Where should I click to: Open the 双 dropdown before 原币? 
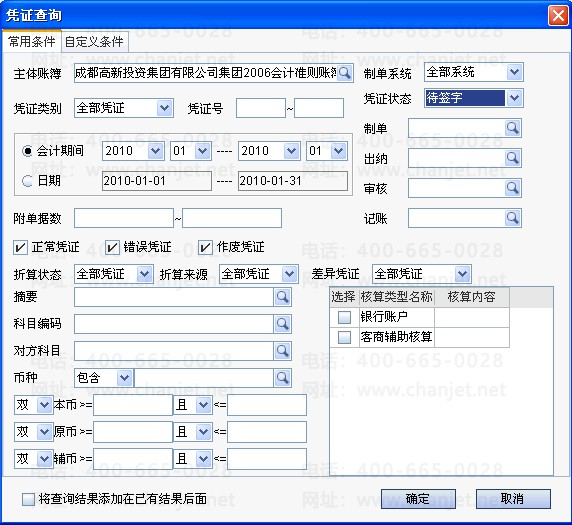click(44, 432)
